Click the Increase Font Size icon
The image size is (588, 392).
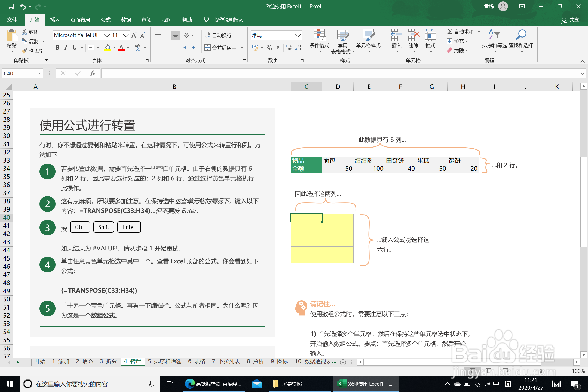click(134, 35)
